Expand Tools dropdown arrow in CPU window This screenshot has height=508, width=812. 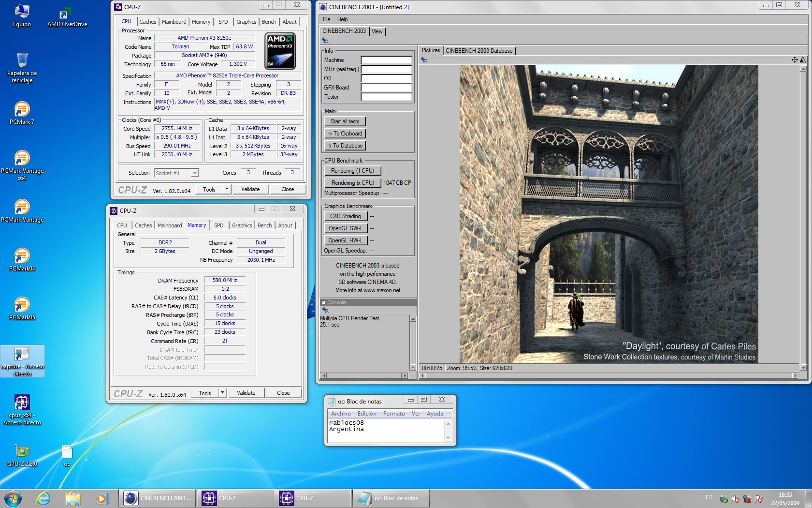(227, 189)
